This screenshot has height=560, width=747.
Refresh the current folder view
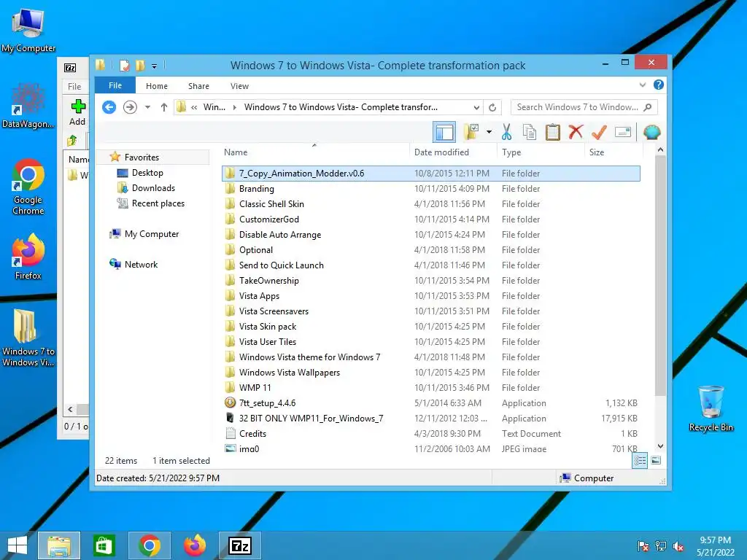492,107
